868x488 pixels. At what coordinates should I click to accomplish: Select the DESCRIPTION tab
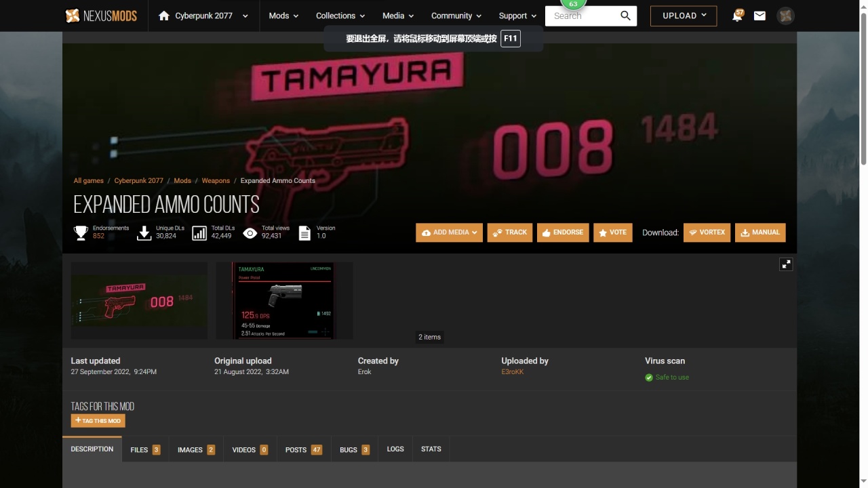pyautogui.click(x=92, y=449)
